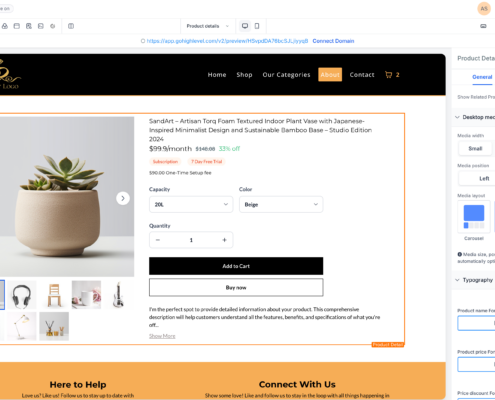The height and width of the screenshot is (400, 495).
Task: Open the shopping cart icon in header
Action: coord(388,75)
